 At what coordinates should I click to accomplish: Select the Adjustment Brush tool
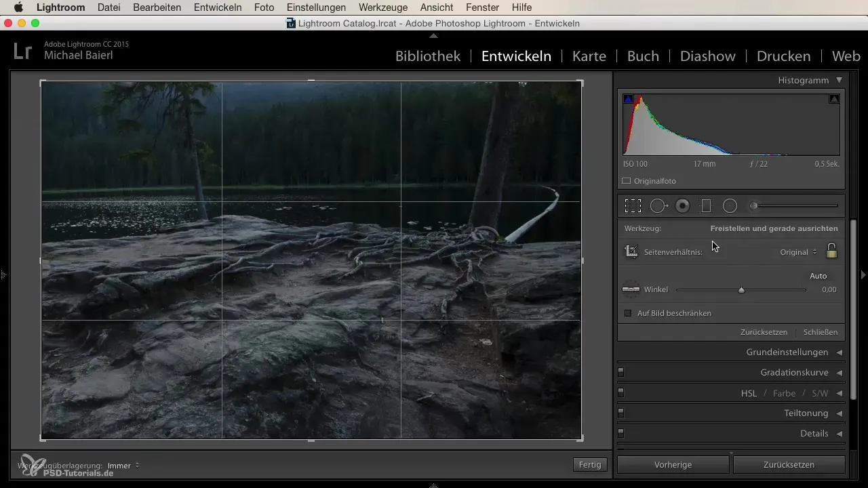click(794, 205)
